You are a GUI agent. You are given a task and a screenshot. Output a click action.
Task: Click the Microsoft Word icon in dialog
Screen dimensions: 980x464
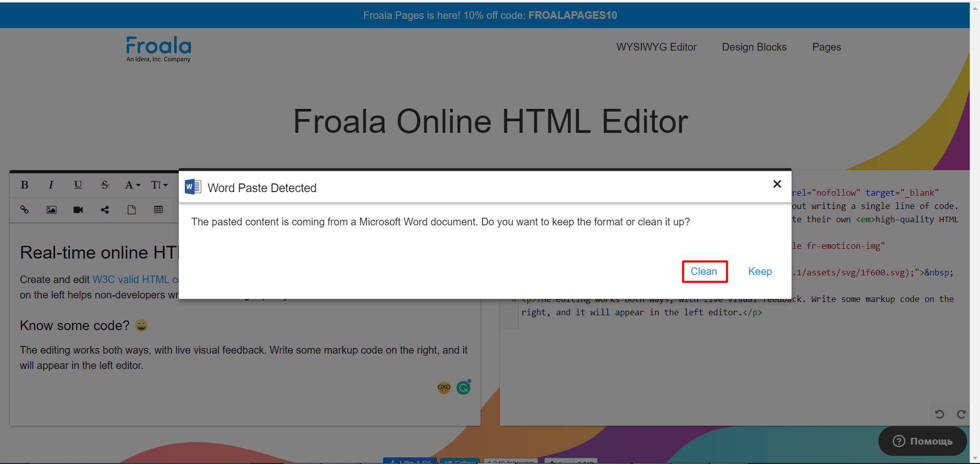click(193, 187)
